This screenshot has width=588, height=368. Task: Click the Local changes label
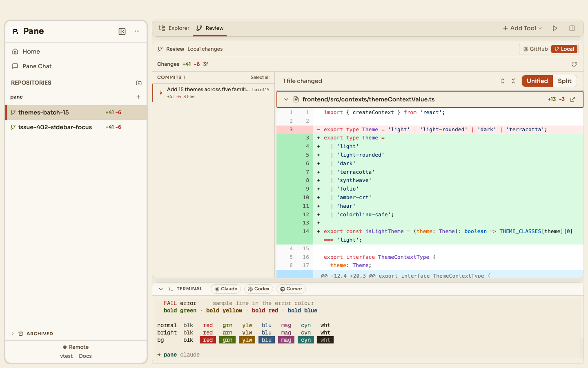[x=205, y=49]
